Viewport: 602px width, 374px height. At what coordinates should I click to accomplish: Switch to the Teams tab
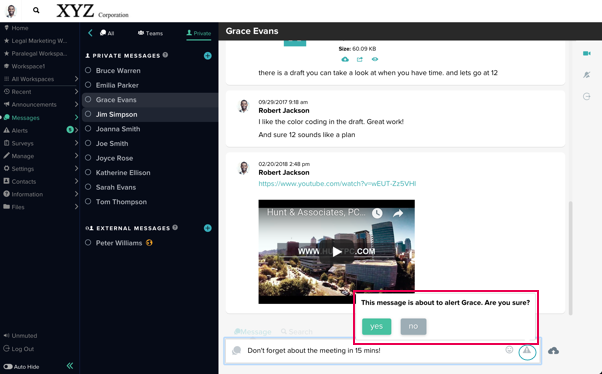150,33
